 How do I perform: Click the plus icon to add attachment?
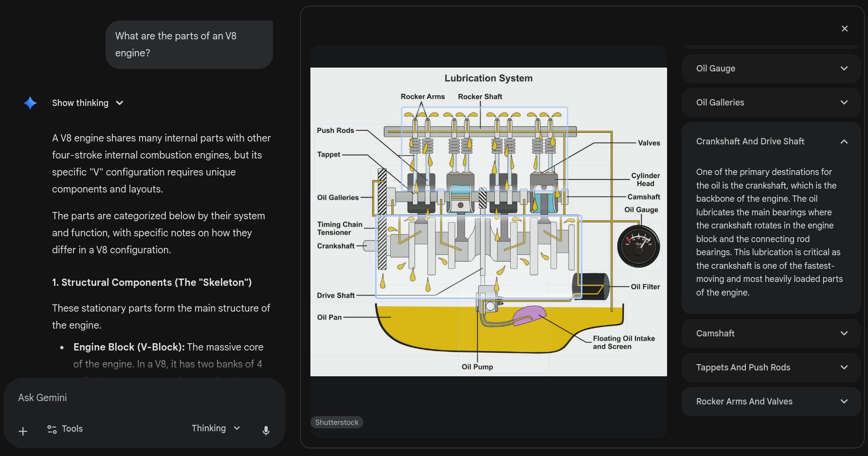pos(23,431)
